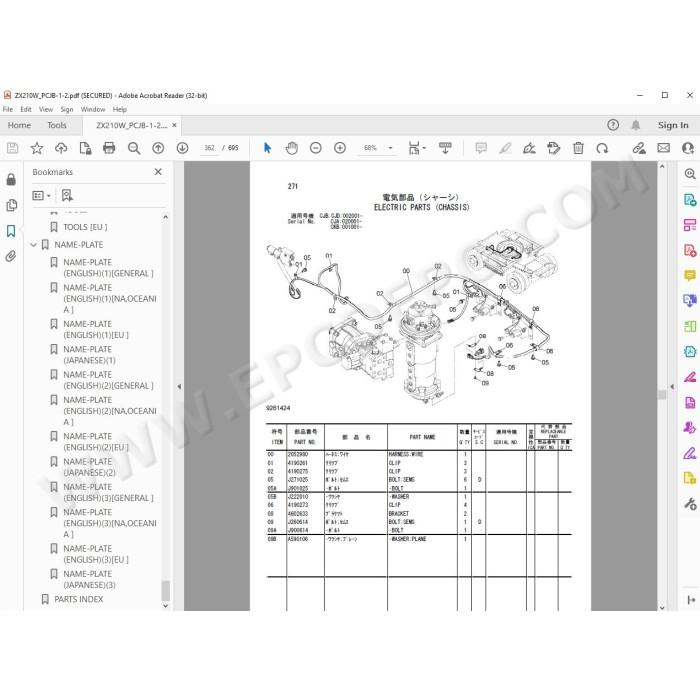Screen dimensions: 700x700
Task: Open the TOOLS [EU] bookmark
Action: pyautogui.click(x=85, y=227)
